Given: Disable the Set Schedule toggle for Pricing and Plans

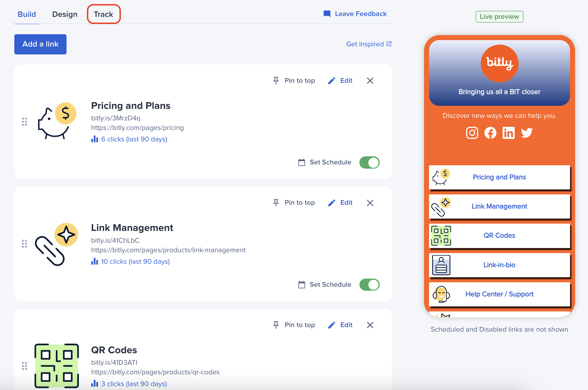Looking at the screenshot, I should point(370,162).
